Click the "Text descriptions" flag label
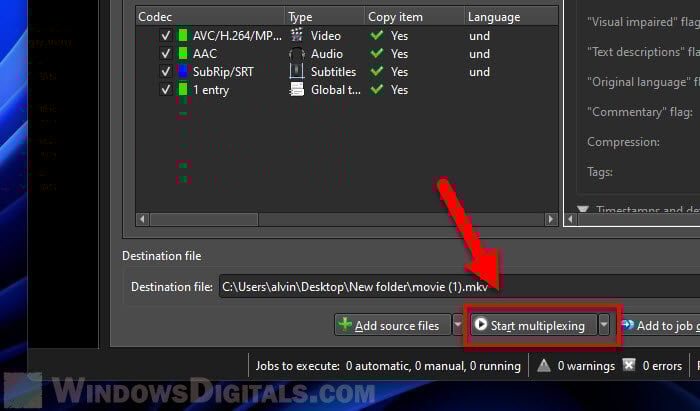This screenshot has width=700, height=411. tap(643, 52)
